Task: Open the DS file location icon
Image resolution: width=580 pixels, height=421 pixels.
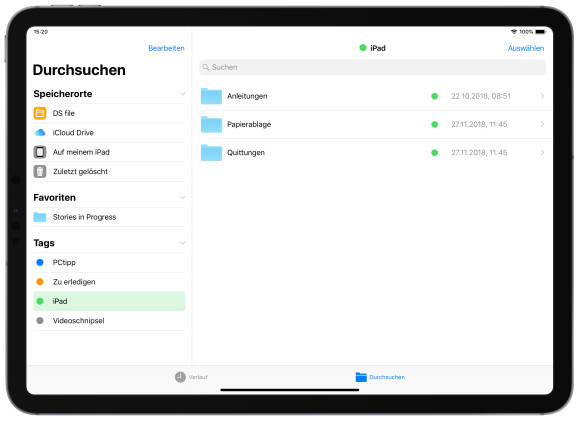Action: (x=40, y=113)
